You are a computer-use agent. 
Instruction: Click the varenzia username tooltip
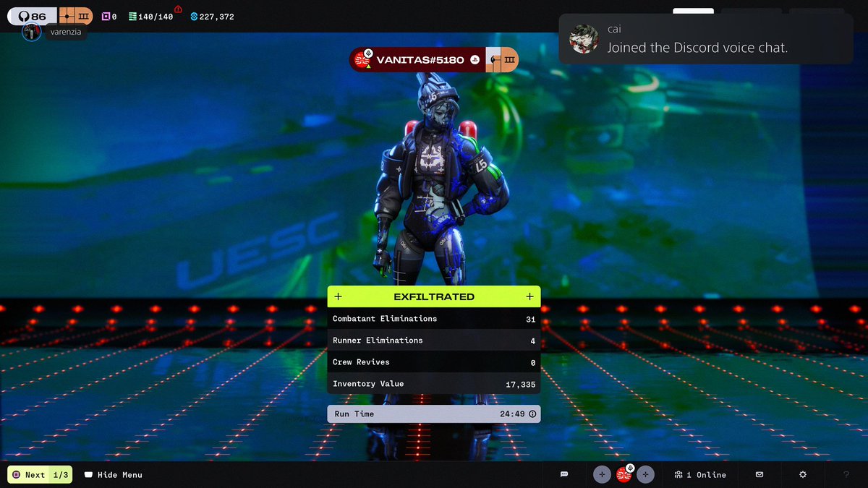tap(66, 32)
